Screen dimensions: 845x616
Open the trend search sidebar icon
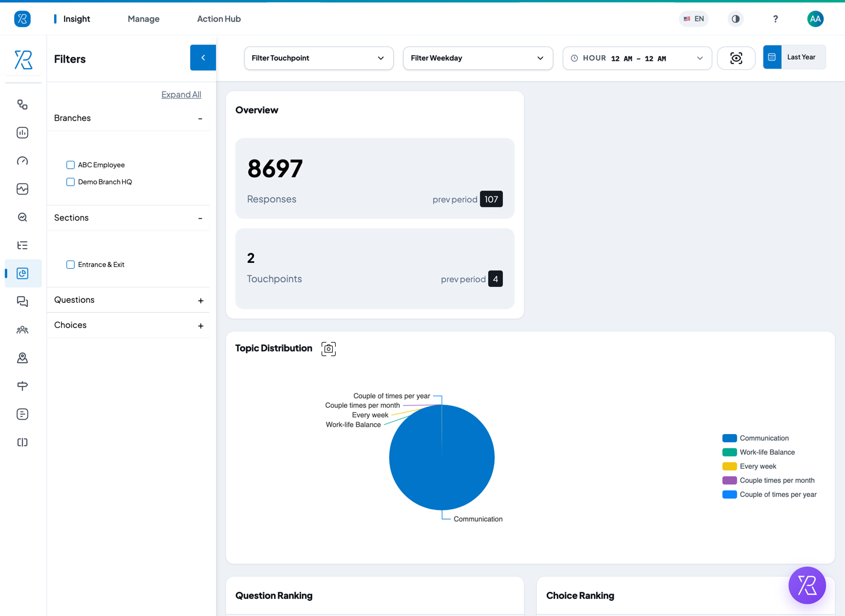(x=22, y=217)
